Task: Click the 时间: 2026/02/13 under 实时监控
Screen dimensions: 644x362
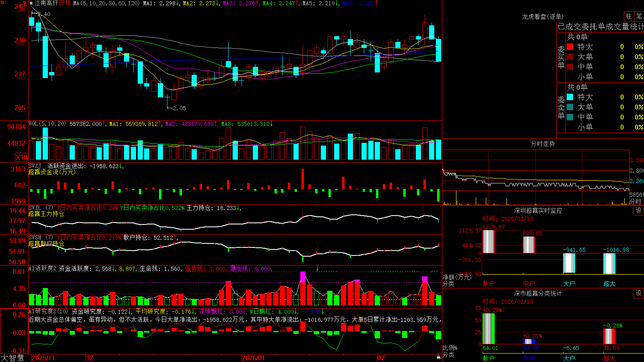Action: pos(508,219)
